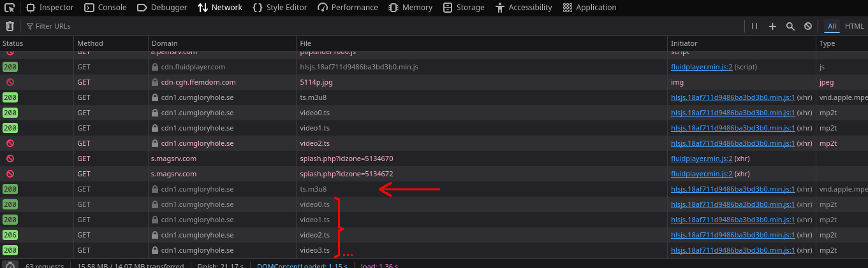This screenshot has height=268, width=868.
Task: Switch to the Accessibility tab
Action: click(x=523, y=8)
